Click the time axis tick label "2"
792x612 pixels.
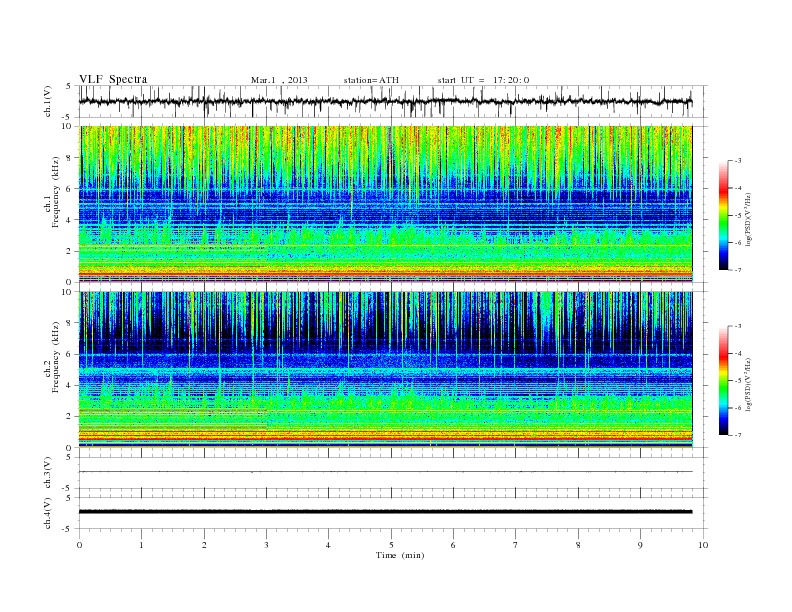(204, 545)
